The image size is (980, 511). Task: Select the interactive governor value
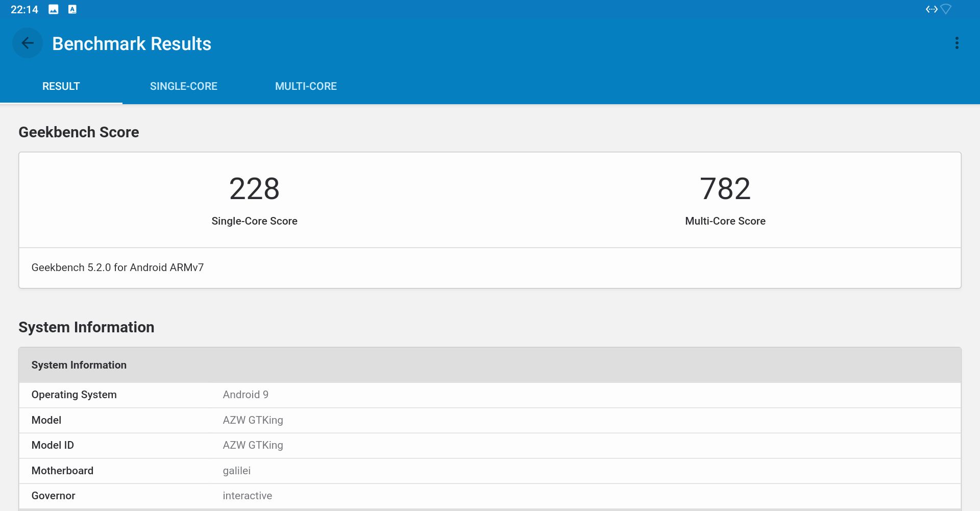click(247, 496)
